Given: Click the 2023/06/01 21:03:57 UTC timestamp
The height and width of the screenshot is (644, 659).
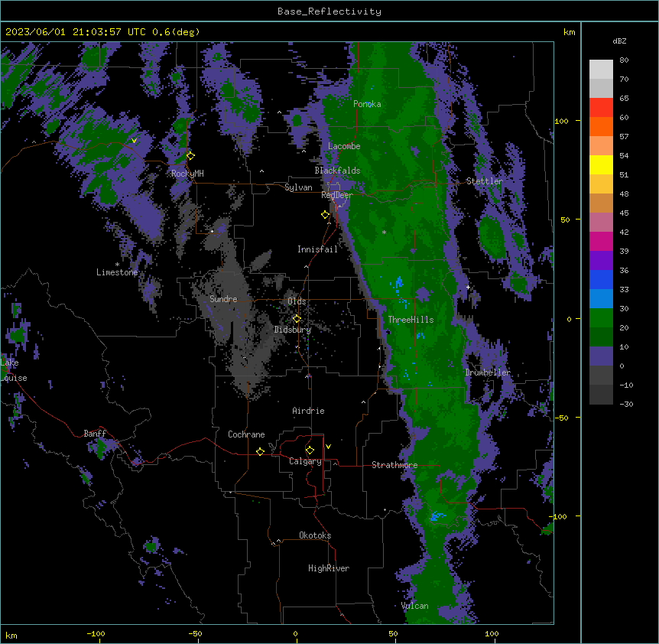Looking at the screenshot, I should pyautogui.click(x=76, y=32).
